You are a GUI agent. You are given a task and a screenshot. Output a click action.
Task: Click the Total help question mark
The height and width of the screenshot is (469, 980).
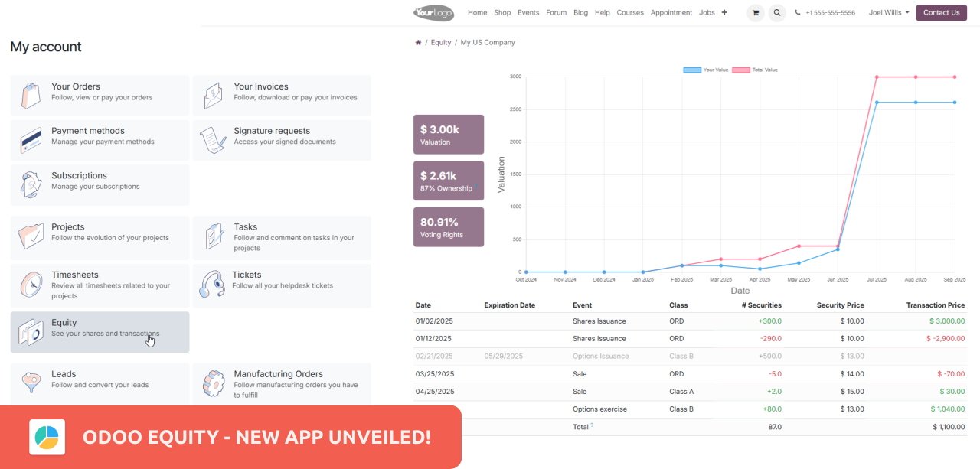[593, 425]
